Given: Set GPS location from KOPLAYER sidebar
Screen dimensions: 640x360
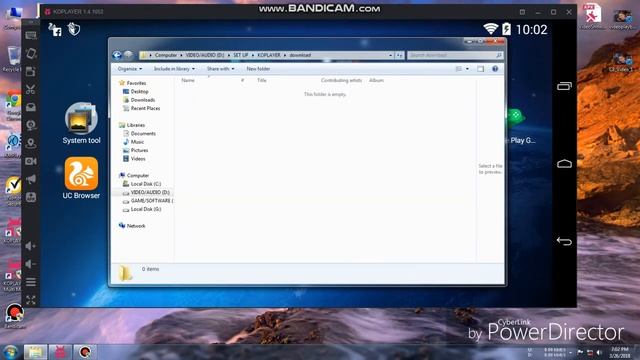Looking at the screenshot, I should (31, 143).
